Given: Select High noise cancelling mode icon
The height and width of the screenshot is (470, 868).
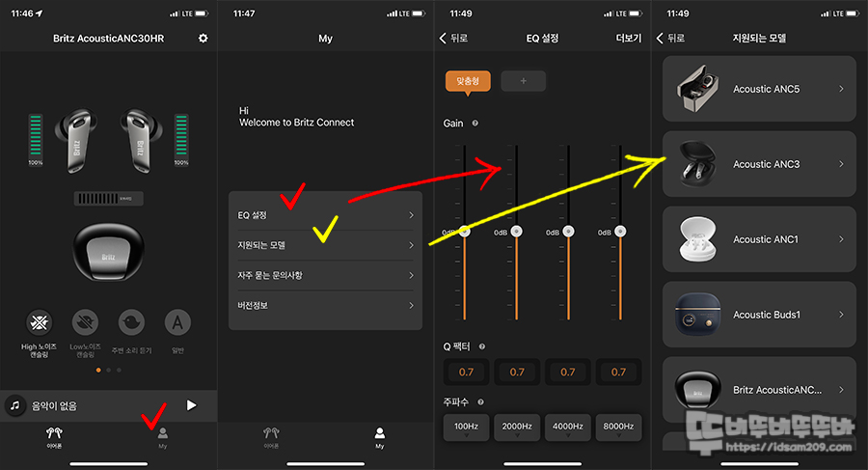Looking at the screenshot, I should click(x=39, y=322).
